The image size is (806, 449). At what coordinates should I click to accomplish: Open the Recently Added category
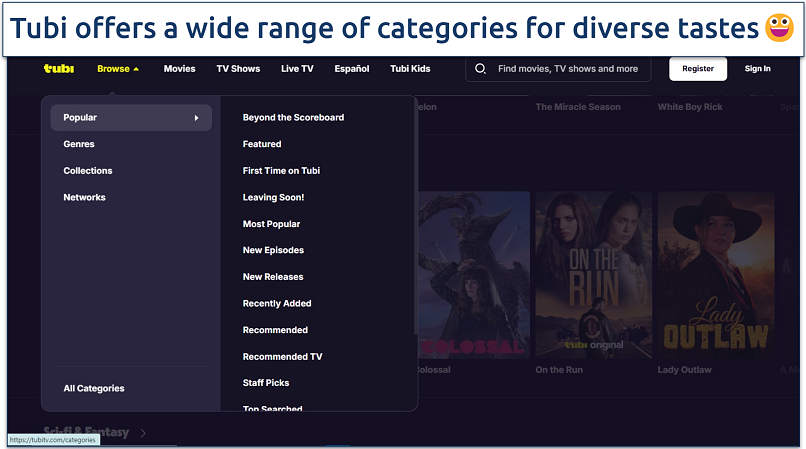(277, 303)
